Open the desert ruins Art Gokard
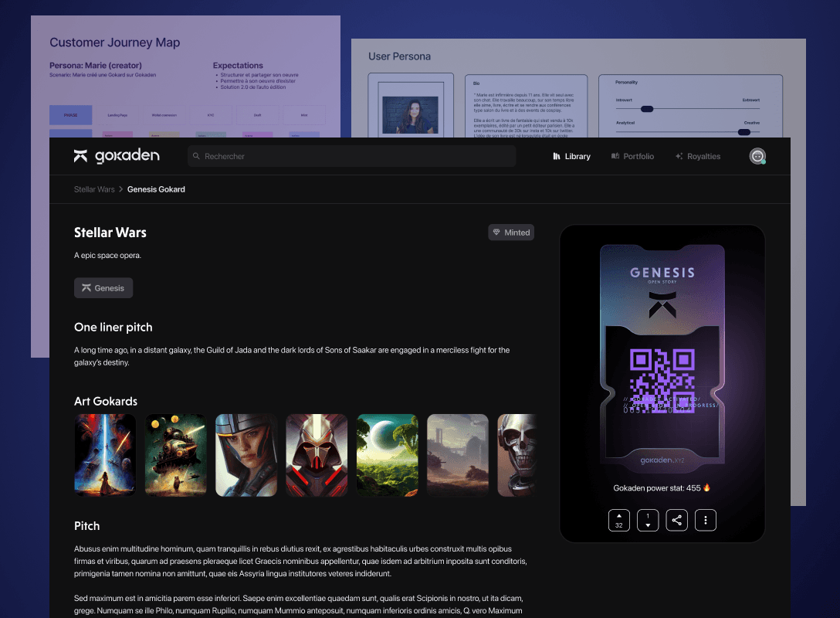Image resolution: width=840 pixels, height=618 pixels. tap(458, 455)
